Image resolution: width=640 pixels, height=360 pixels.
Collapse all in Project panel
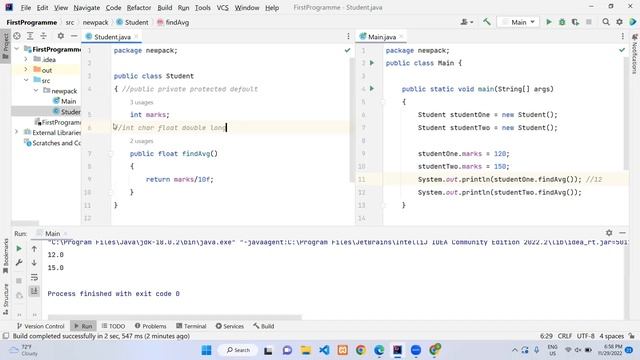[43, 36]
